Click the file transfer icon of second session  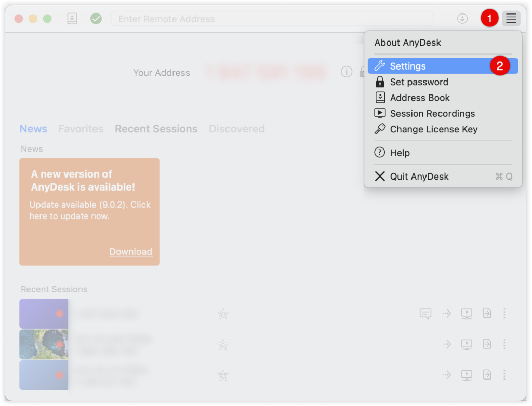click(x=487, y=344)
